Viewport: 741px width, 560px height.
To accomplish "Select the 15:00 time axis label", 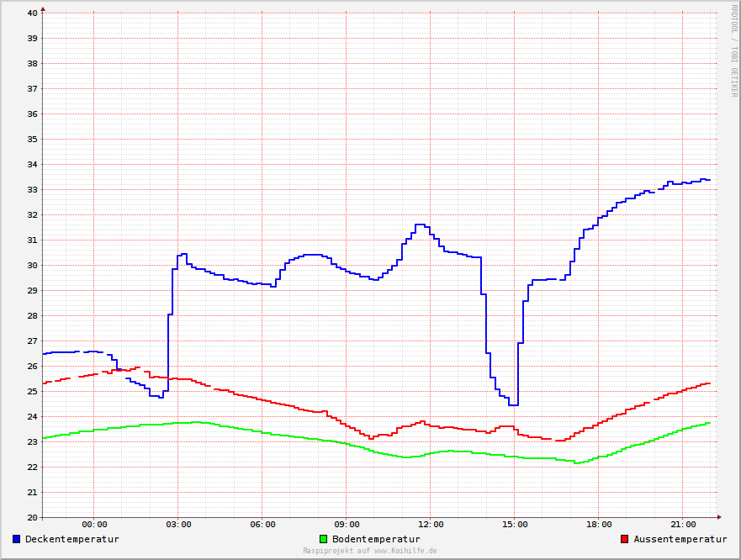I will click(515, 526).
